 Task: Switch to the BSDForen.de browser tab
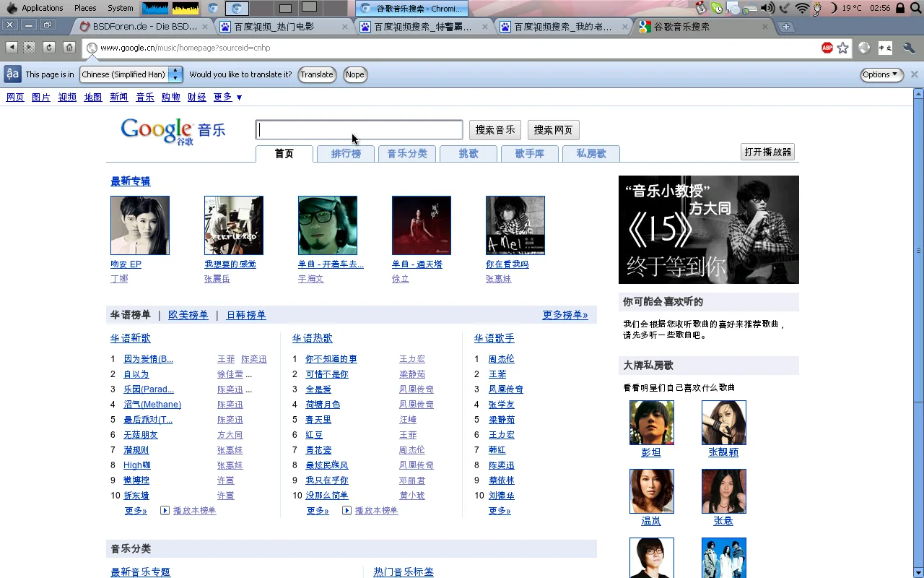[142, 27]
